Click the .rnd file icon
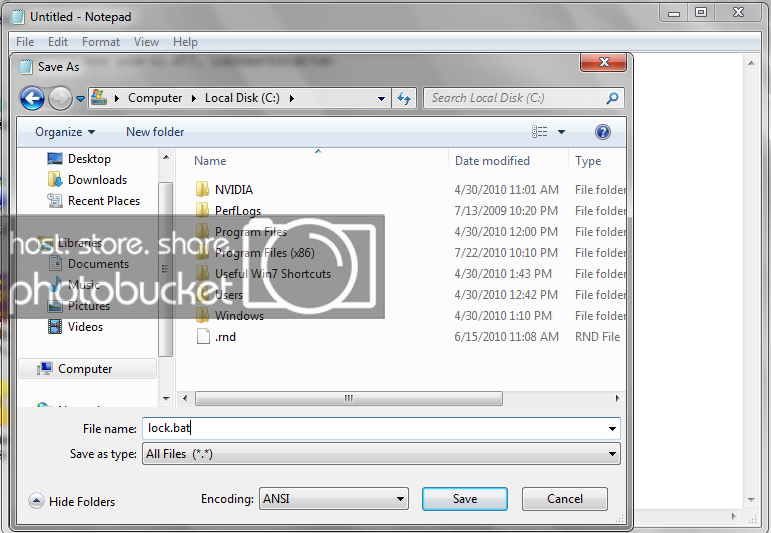 [x=203, y=336]
